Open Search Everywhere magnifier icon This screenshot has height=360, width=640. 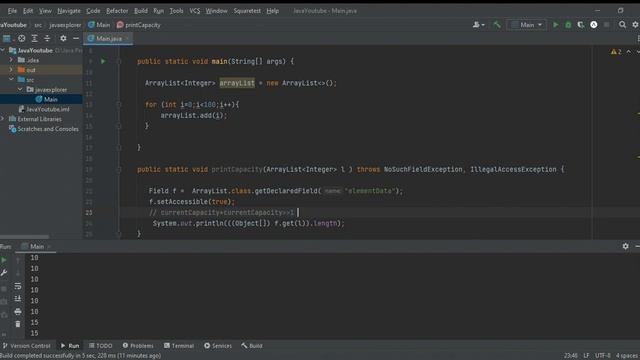coord(622,25)
